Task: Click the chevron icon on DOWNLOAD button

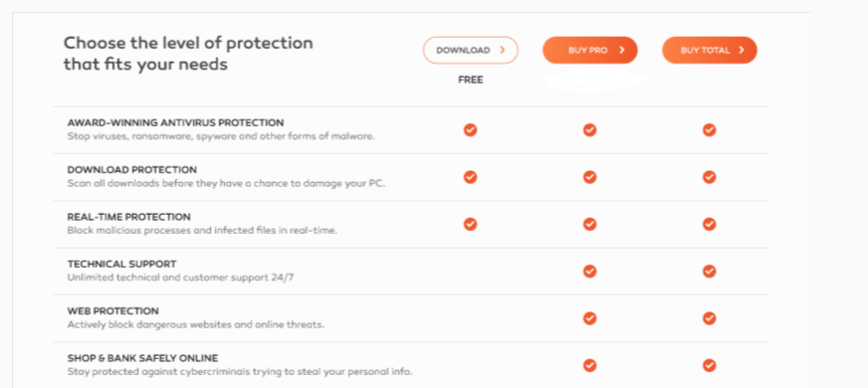Action: coord(502,51)
